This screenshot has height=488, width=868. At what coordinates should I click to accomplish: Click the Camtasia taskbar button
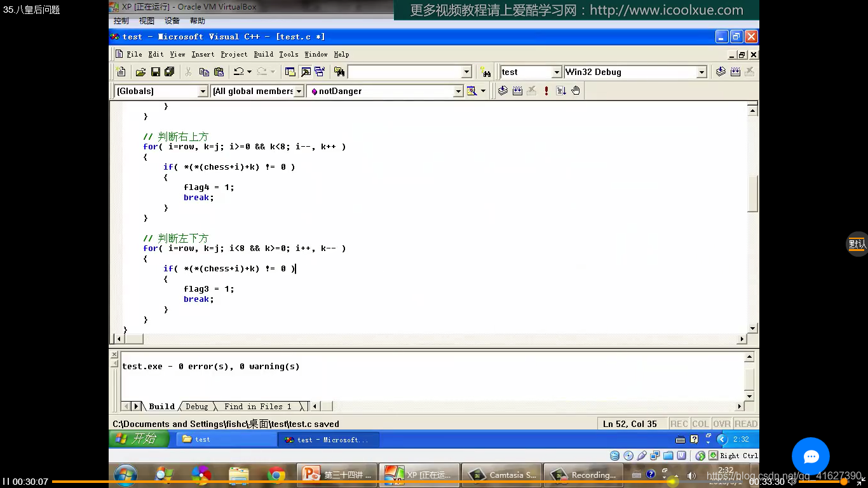[503, 475]
